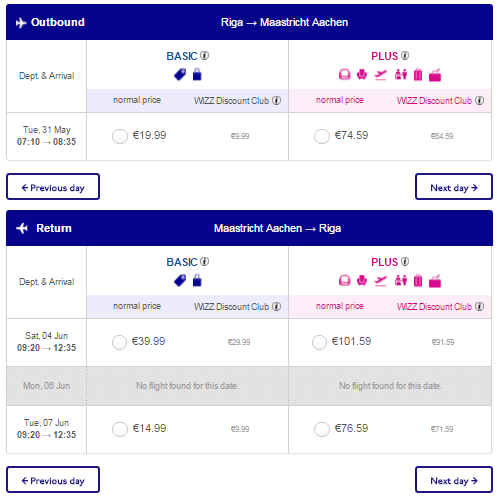
Task: Select the €76.59 PLUS return fare
Action: point(322,429)
